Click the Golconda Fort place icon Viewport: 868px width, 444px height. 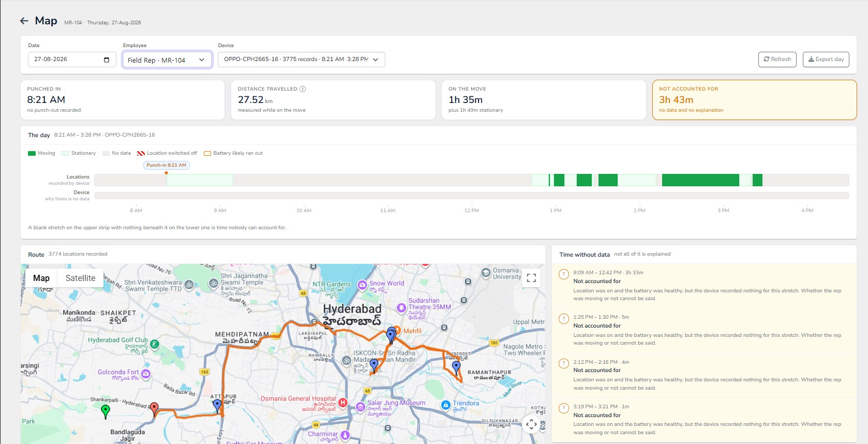pos(146,374)
